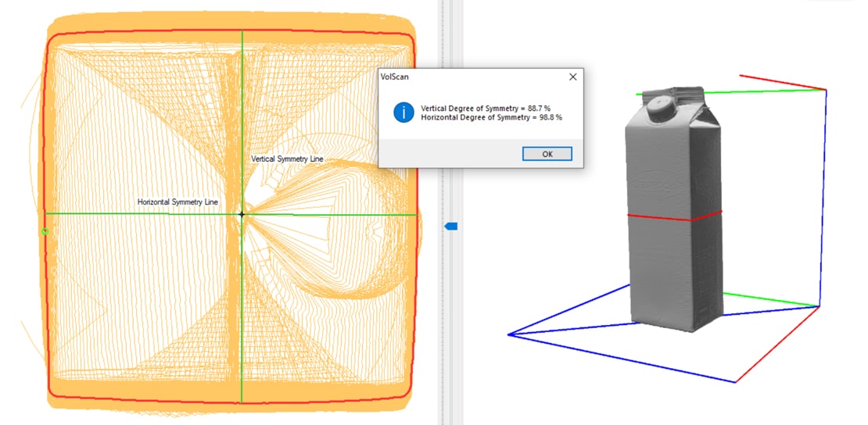The width and height of the screenshot is (868, 425).
Task: Click the leftmost corner of blue bounding box
Action: click(x=509, y=334)
